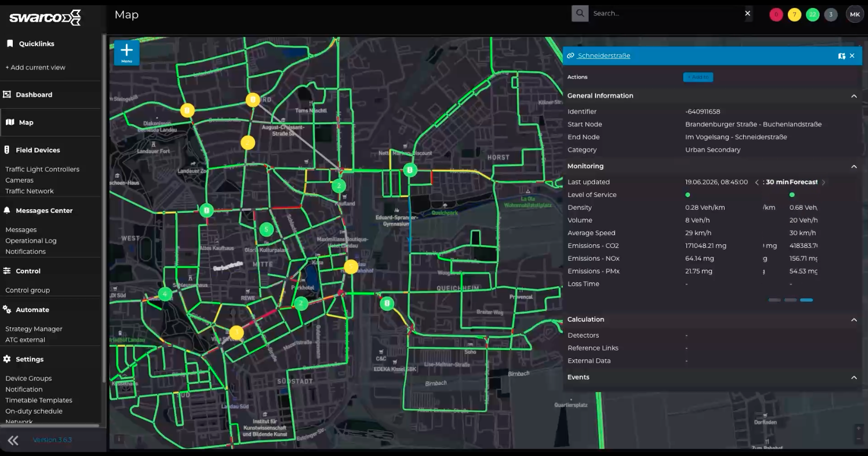The image size is (868, 456).
Task: Click the search magnifier icon
Action: 580,13
